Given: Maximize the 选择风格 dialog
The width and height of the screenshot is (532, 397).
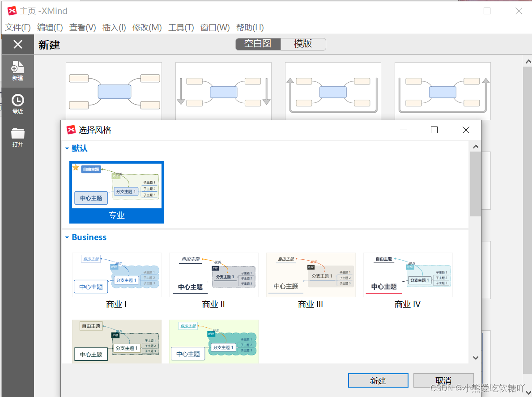Looking at the screenshot, I should click(x=434, y=130).
